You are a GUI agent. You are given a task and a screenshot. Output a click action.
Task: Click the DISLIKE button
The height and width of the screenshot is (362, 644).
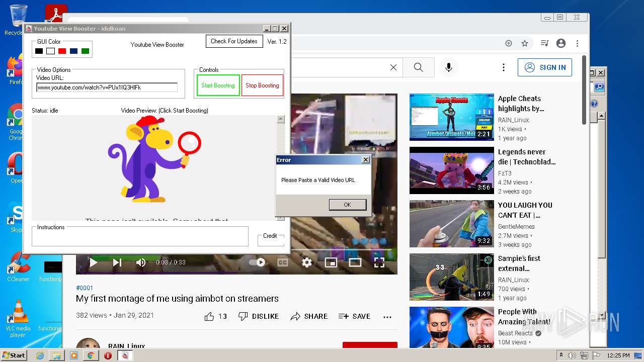click(258, 316)
